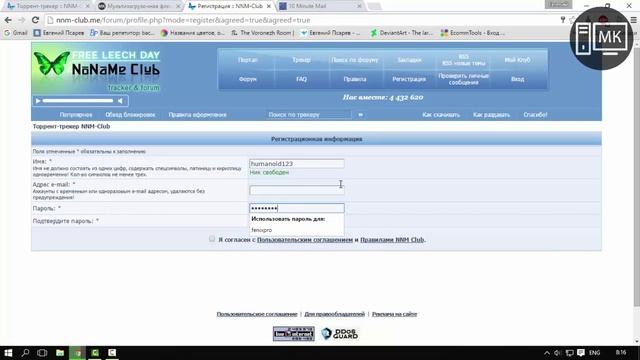Show hidden system tray icons

point(547,353)
